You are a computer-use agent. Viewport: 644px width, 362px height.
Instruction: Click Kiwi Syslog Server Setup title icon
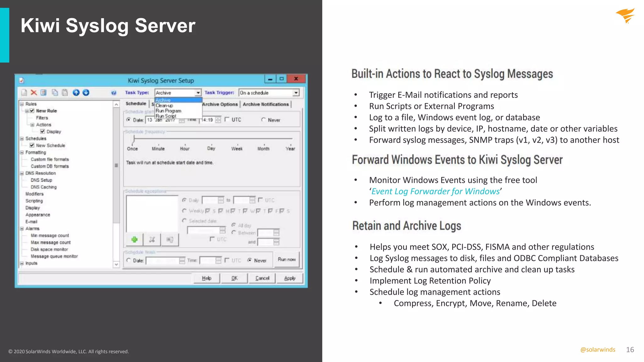point(22,80)
